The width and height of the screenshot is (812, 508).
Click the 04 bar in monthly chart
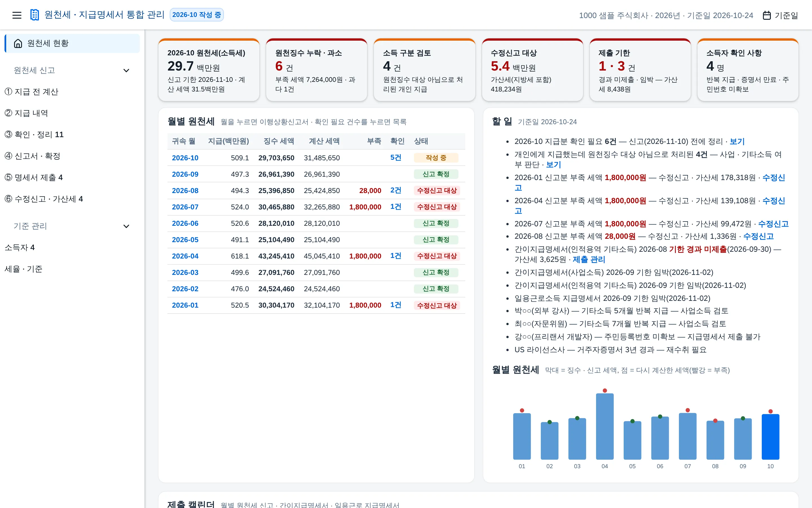point(605,426)
